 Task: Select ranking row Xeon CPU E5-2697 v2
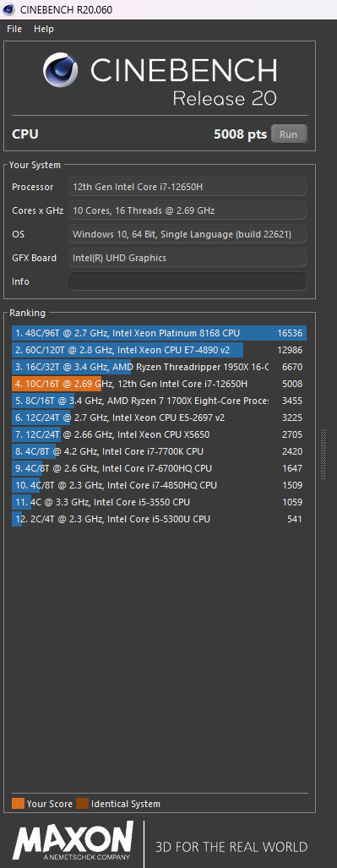point(159,418)
